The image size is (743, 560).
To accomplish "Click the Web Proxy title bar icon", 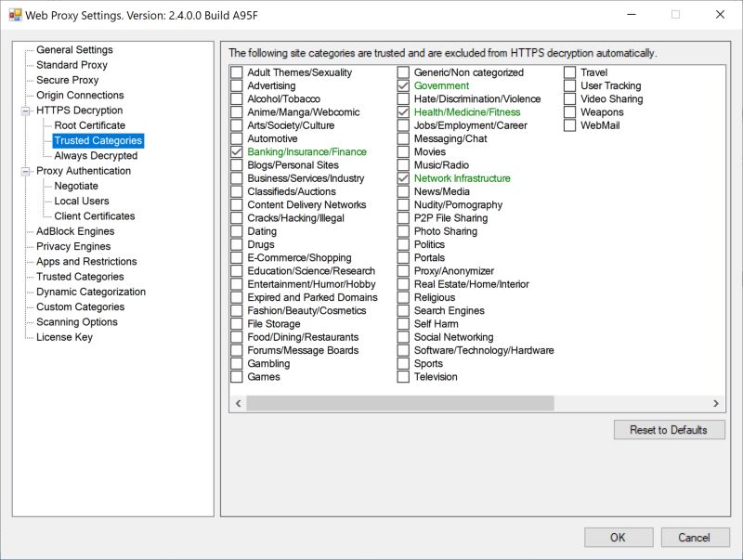I will click(15, 15).
